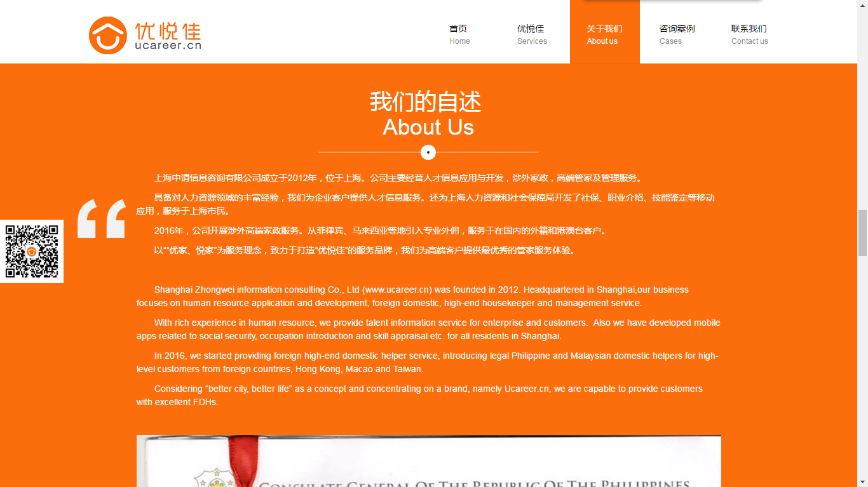The width and height of the screenshot is (868, 487).
Task: Open the Contact us menu item
Action: pyautogui.click(x=749, y=34)
